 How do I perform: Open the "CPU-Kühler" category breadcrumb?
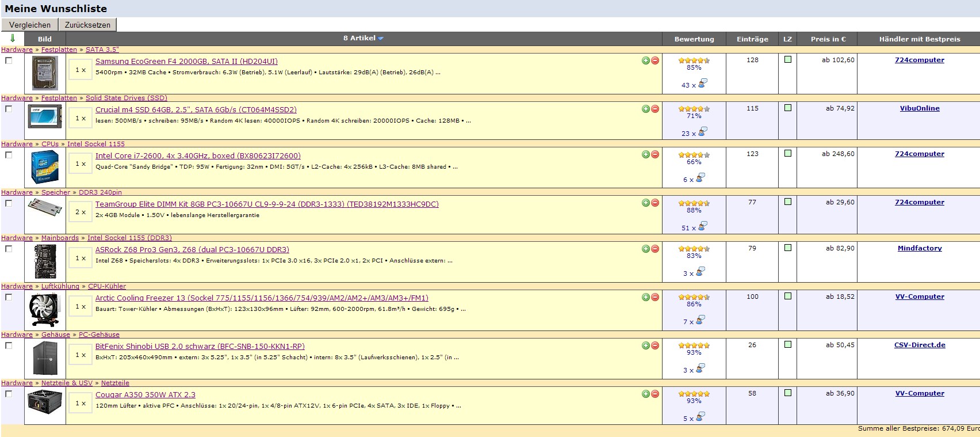pyautogui.click(x=107, y=286)
